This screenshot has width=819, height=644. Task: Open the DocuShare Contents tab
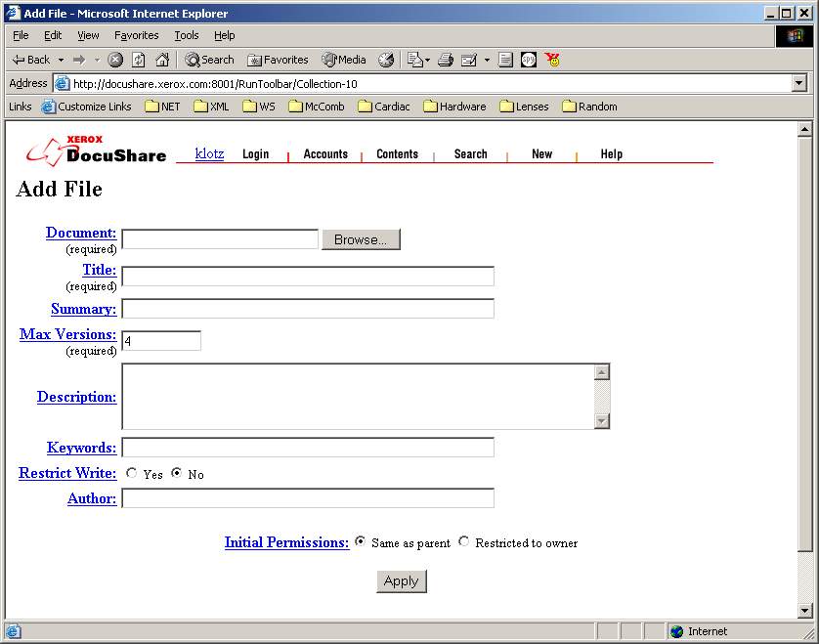397,154
